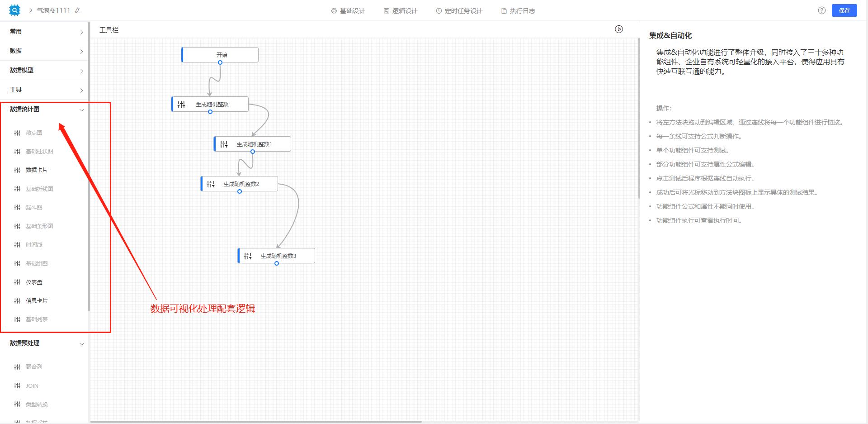This screenshot has height=424, width=868.
Task: Open the 执行日志 tab
Action: [518, 11]
